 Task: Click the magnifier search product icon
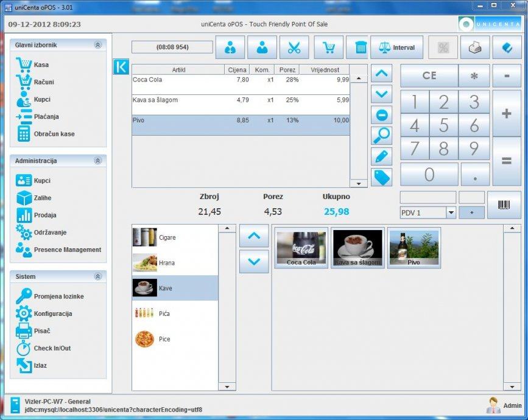[x=381, y=136]
